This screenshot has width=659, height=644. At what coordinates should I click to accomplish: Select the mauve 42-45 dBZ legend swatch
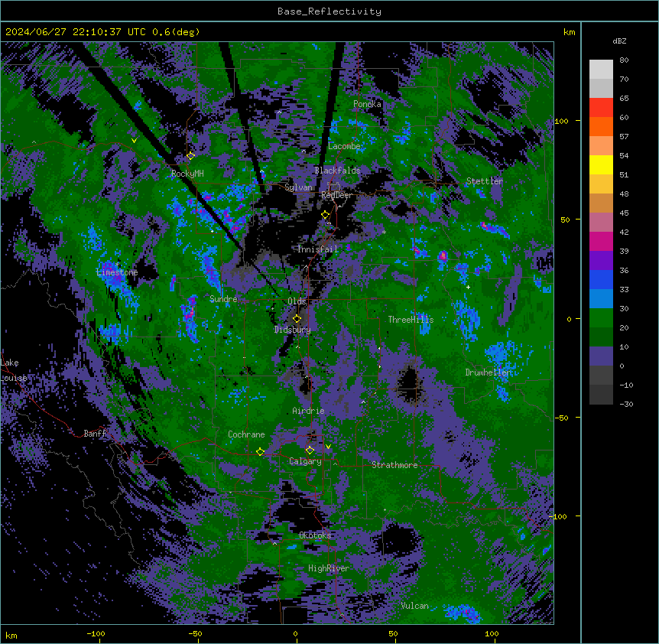(x=601, y=223)
